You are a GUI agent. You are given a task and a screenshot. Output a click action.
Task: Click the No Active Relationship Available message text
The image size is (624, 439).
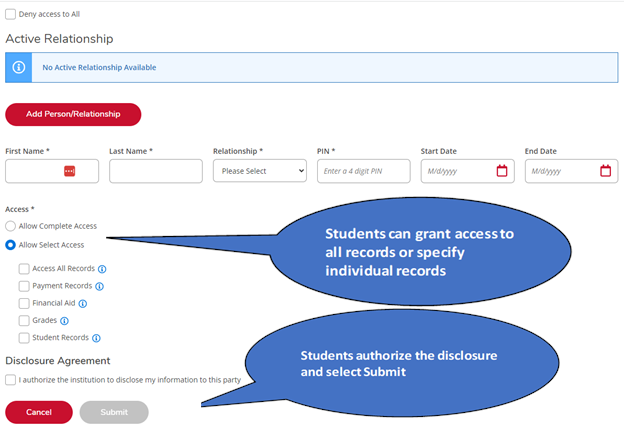pyautogui.click(x=99, y=67)
